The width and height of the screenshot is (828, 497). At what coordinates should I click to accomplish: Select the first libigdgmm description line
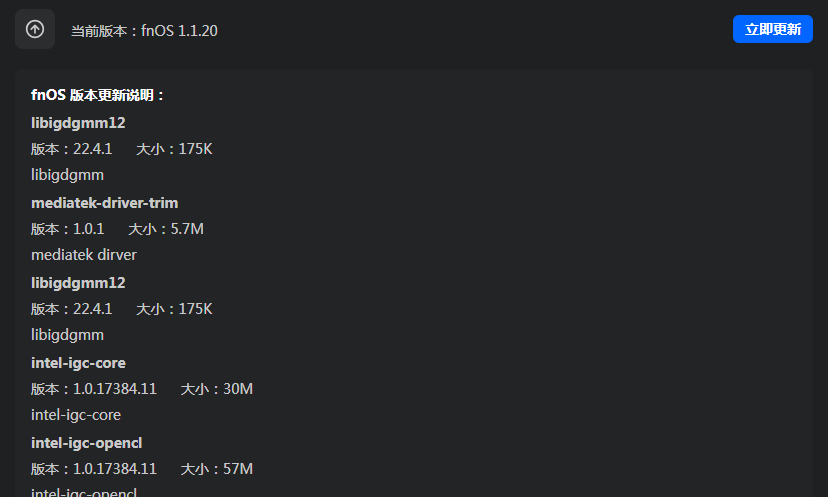click(67, 175)
